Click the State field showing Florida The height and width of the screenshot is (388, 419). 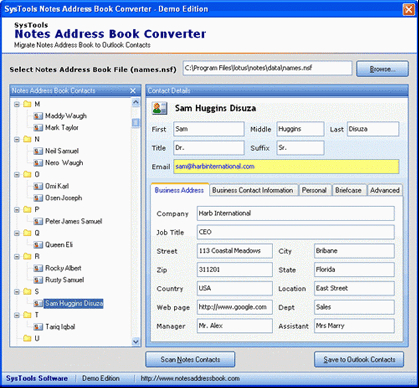pos(354,269)
